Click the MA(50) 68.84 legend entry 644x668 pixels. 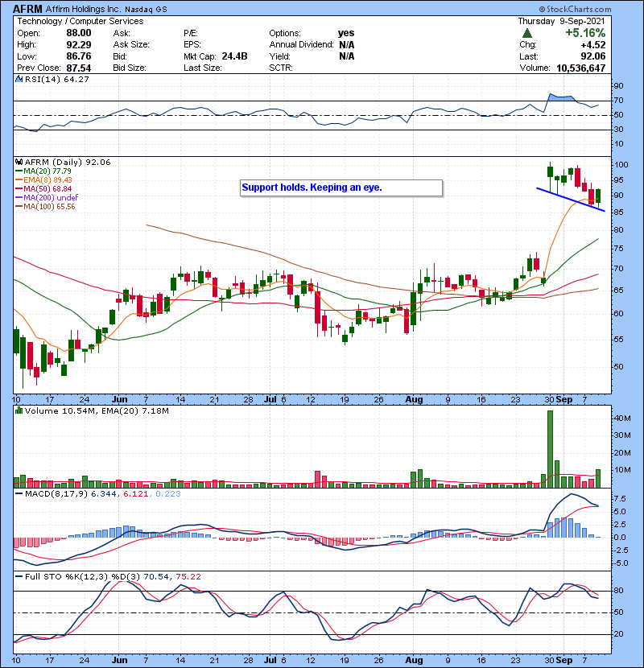click(x=44, y=189)
